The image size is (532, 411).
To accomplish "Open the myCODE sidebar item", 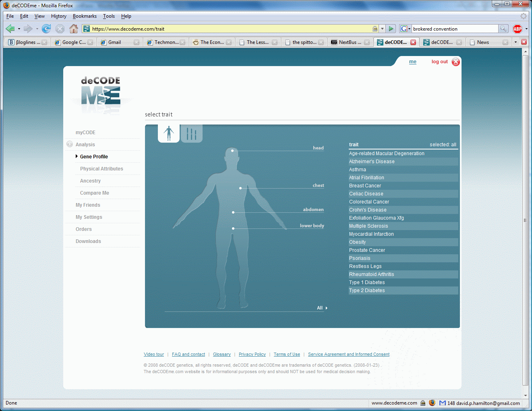I will (85, 132).
